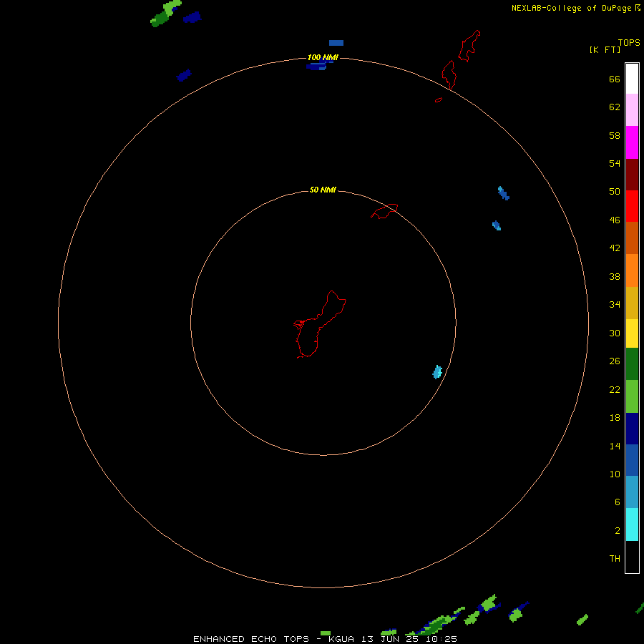Image resolution: width=644 pixels, height=644 pixels.
Task: Pick the navy blue legend swatch
Action: [632, 429]
